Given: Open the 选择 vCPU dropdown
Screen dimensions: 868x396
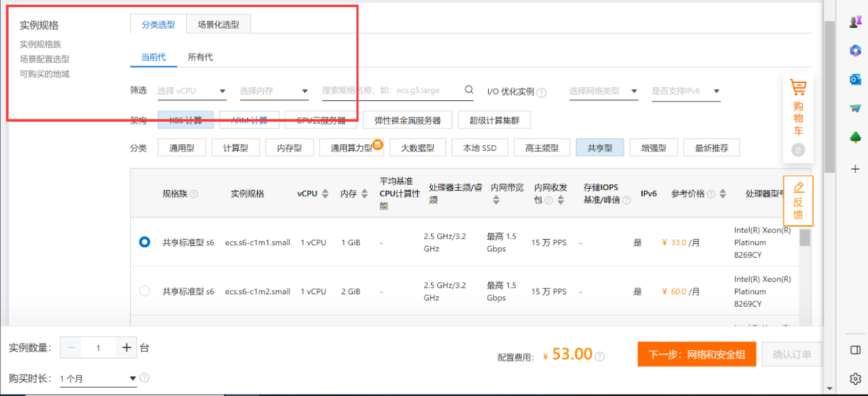Looking at the screenshot, I should (192, 91).
